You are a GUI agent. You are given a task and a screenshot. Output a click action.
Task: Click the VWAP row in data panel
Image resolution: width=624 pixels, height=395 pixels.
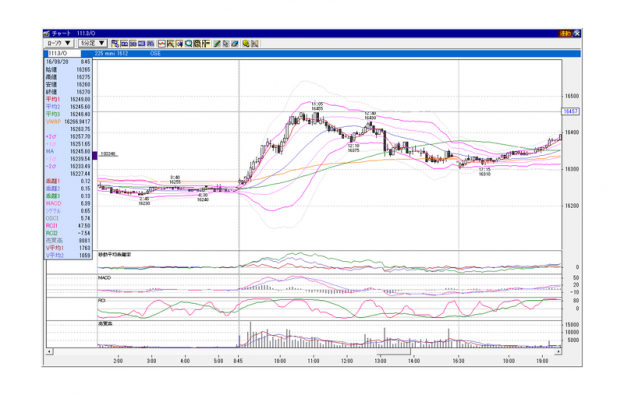[68, 122]
